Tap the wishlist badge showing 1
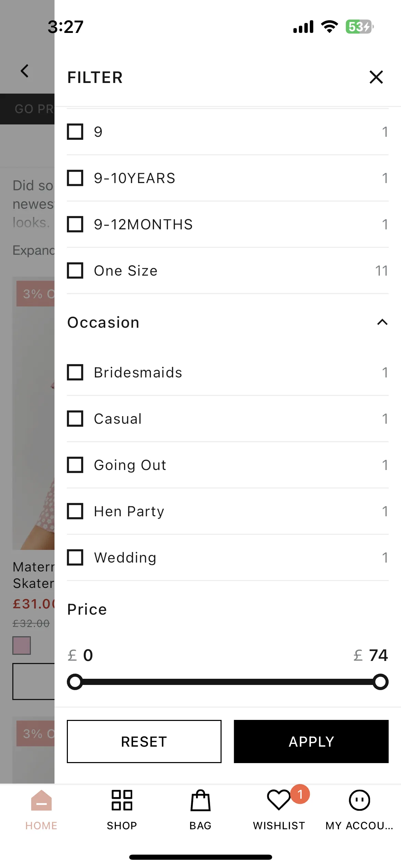 pos(300,794)
